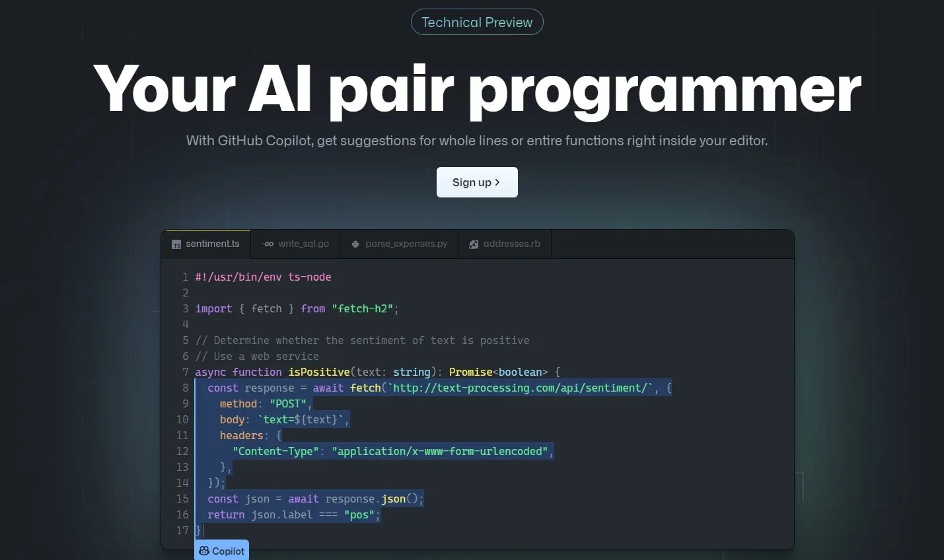The image size is (944, 560).
Task: Click the return json.label line
Action: click(x=294, y=515)
